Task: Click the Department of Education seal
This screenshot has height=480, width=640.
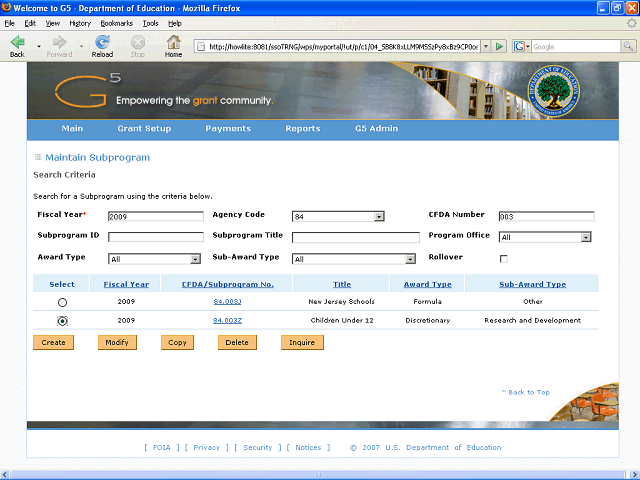Action: click(553, 91)
